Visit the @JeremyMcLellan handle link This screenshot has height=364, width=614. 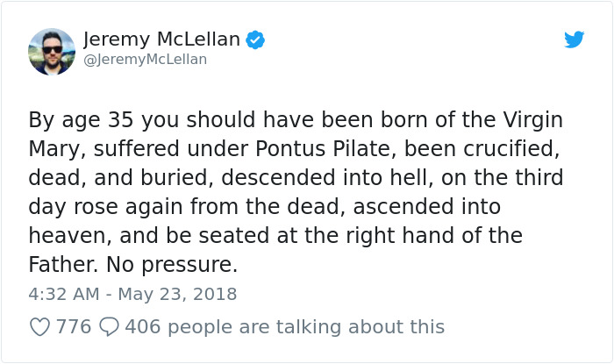click(x=145, y=60)
